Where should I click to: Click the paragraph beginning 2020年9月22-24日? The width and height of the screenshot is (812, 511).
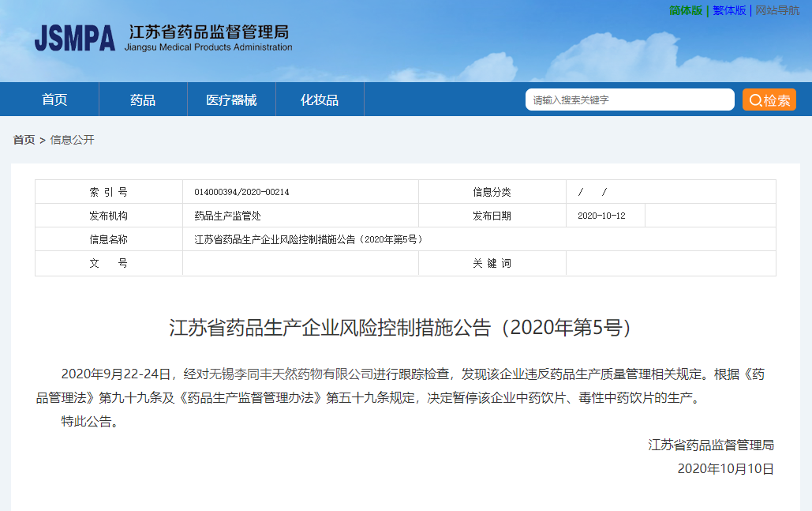coord(400,386)
